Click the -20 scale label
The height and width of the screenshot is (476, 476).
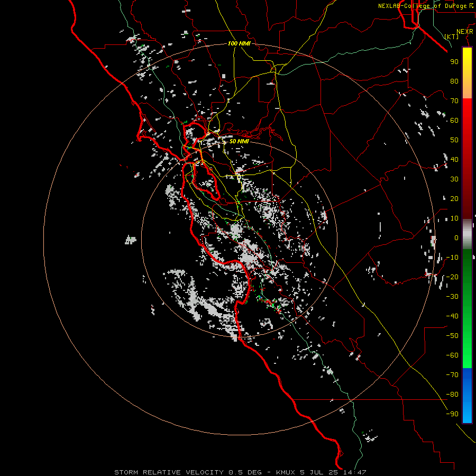[452, 277]
